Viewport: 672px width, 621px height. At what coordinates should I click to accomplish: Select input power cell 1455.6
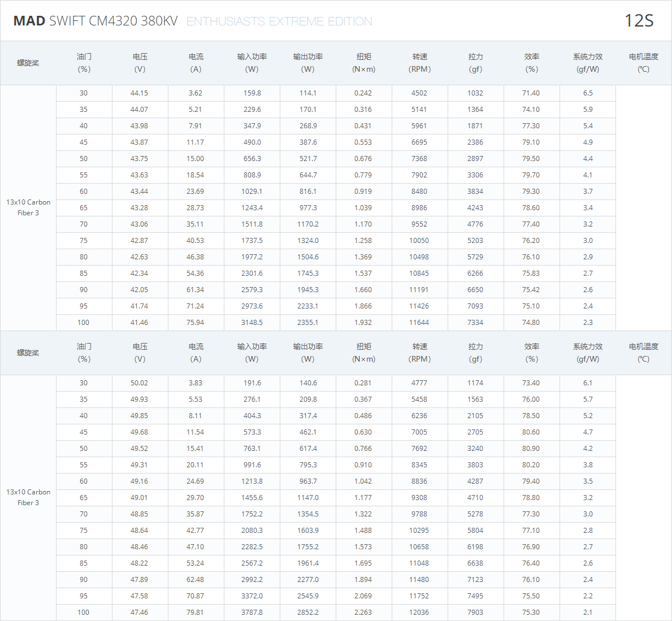click(252, 498)
